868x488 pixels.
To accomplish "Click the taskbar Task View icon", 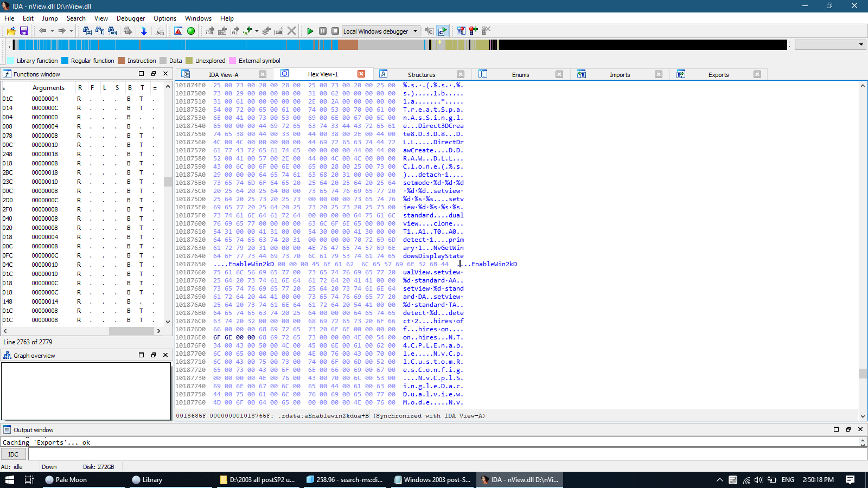I will [x=29, y=480].
